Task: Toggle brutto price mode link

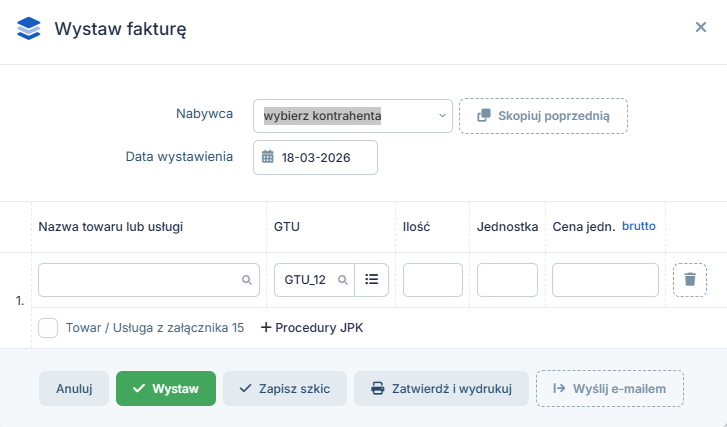Action: click(x=638, y=227)
